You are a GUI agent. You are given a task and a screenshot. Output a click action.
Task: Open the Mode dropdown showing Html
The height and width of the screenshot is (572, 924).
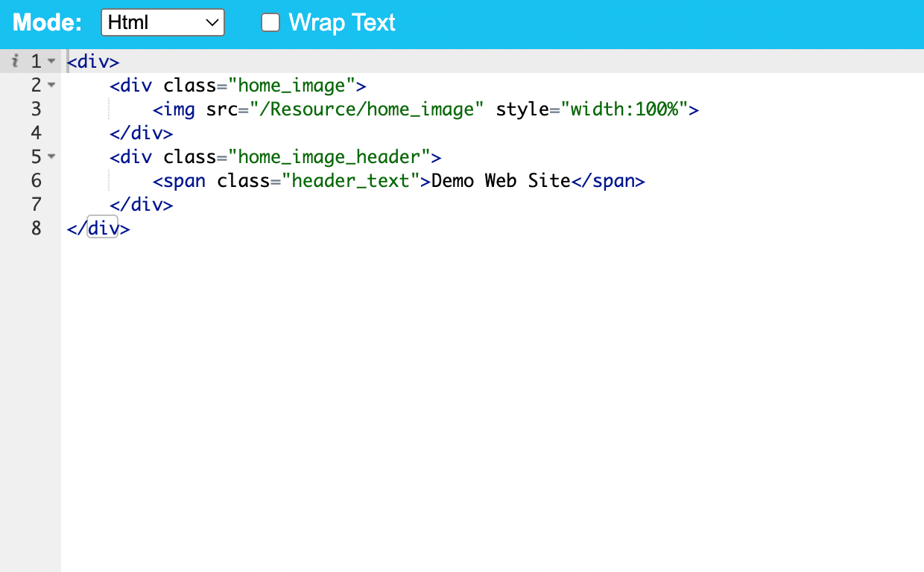162,22
